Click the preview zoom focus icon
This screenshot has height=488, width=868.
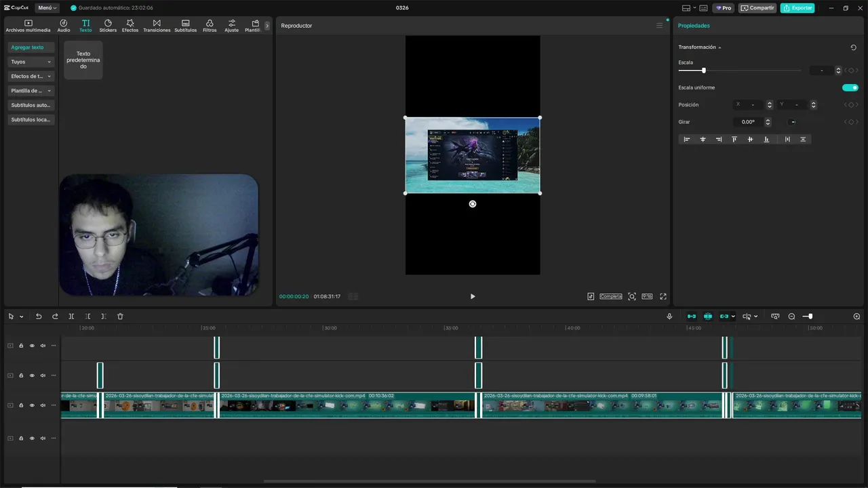[x=632, y=296]
